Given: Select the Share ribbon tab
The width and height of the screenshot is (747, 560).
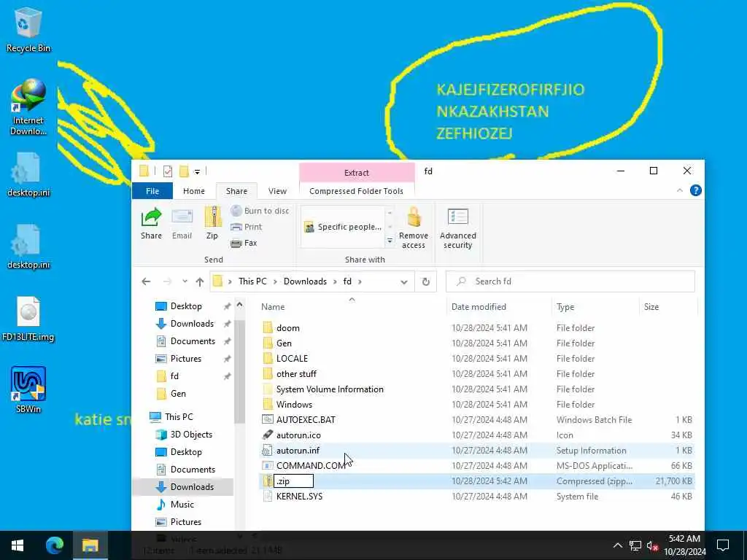Looking at the screenshot, I should pyautogui.click(x=237, y=191).
